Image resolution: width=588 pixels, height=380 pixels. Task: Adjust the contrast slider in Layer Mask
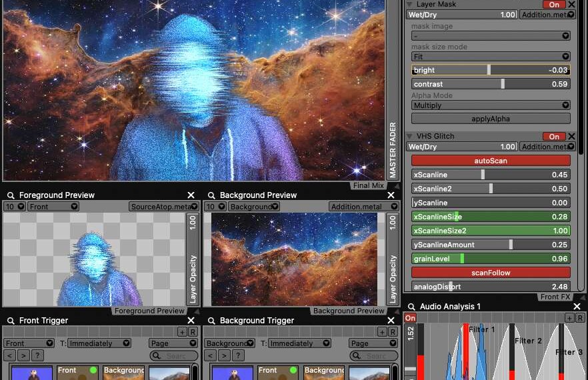pos(491,84)
